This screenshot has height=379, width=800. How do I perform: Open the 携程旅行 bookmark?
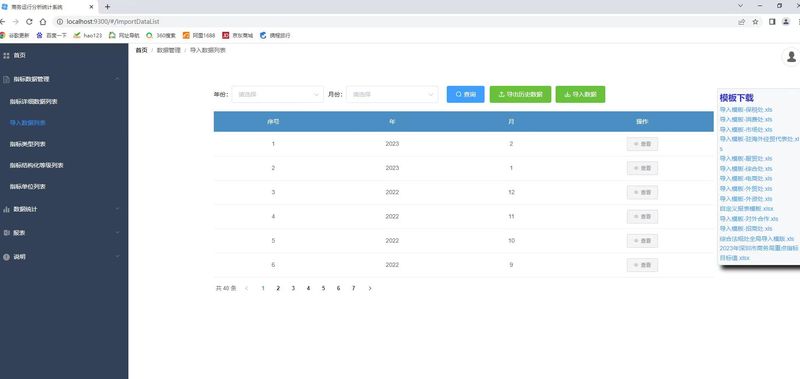(x=275, y=36)
